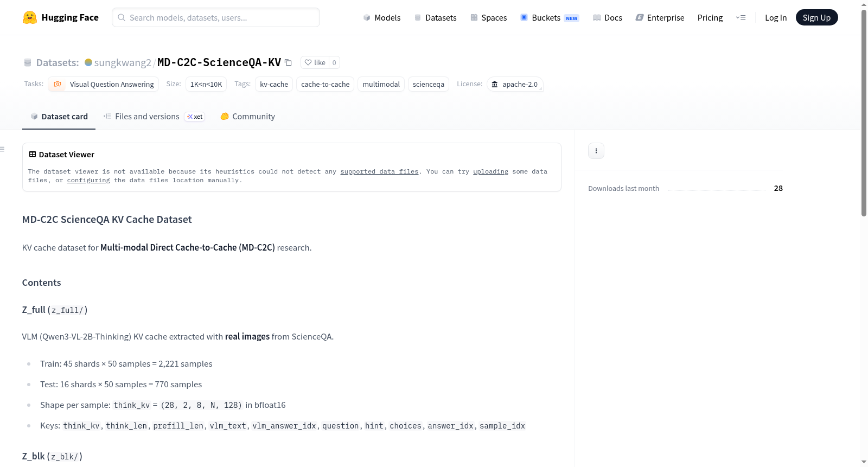The width and height of the screenshot is (868, 467).
Task: Select the apache-2.0 license tag
Action: point(515,84)
